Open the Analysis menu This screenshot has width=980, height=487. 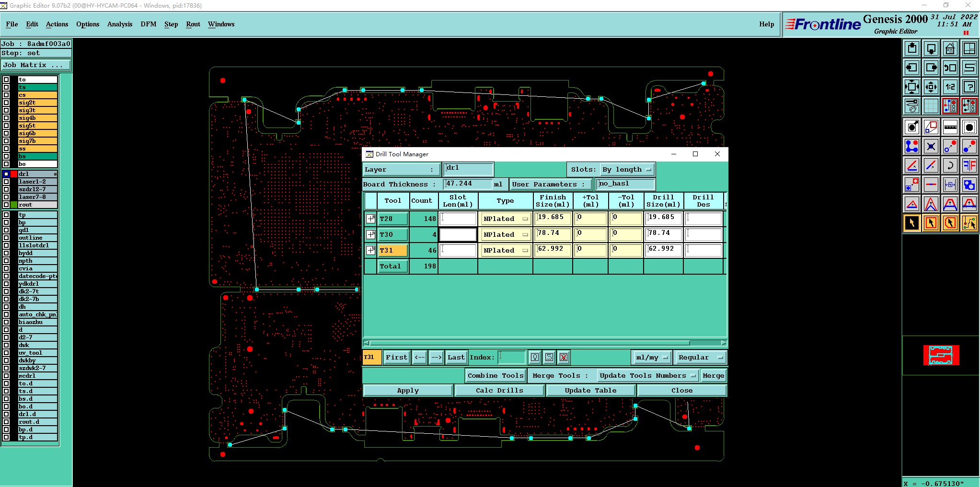[120, 24]
